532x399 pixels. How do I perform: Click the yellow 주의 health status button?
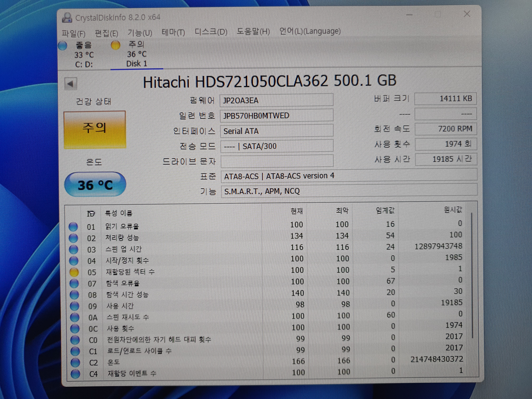point(95,129)
